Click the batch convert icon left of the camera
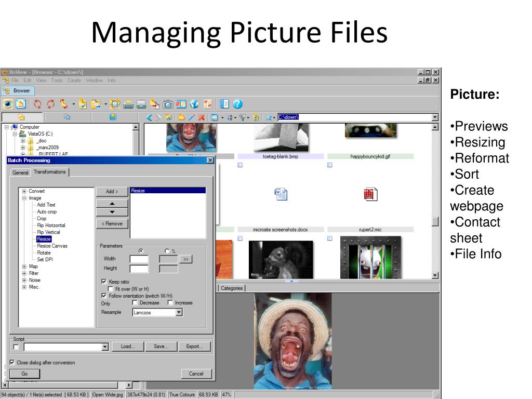532x399 pixels. (x=154, y=104)
